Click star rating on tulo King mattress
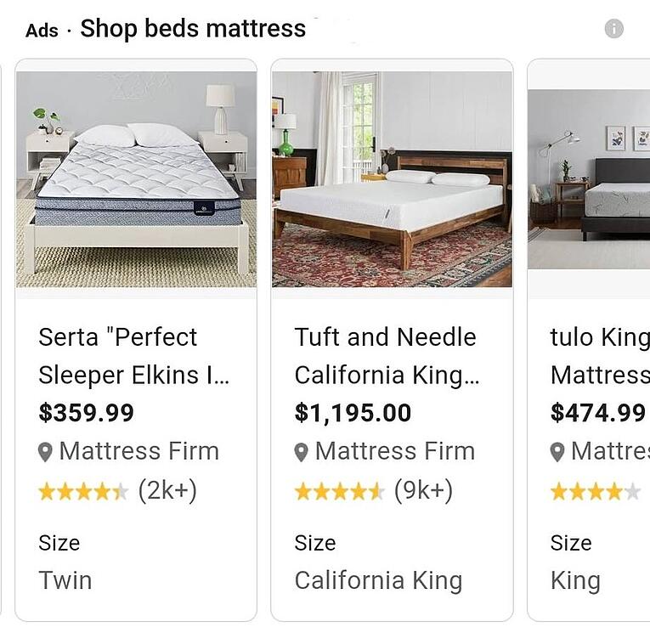 point(595,491)
